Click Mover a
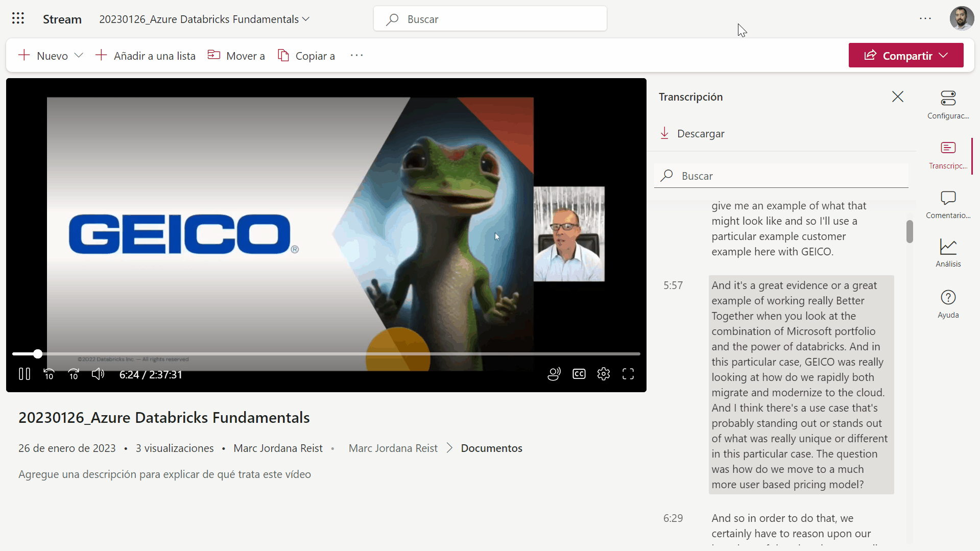Viewport: 980px width, 551px height. pos(236,56)
